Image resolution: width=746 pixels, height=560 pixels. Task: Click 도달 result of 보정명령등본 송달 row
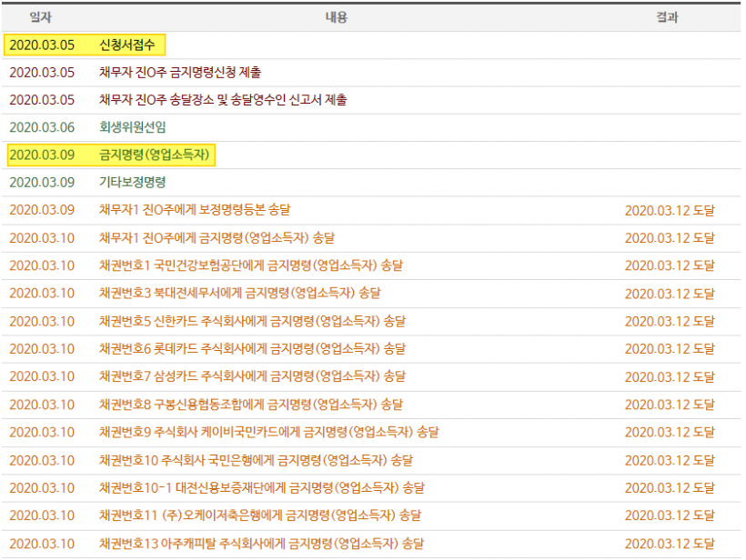[x=670, y=210]
